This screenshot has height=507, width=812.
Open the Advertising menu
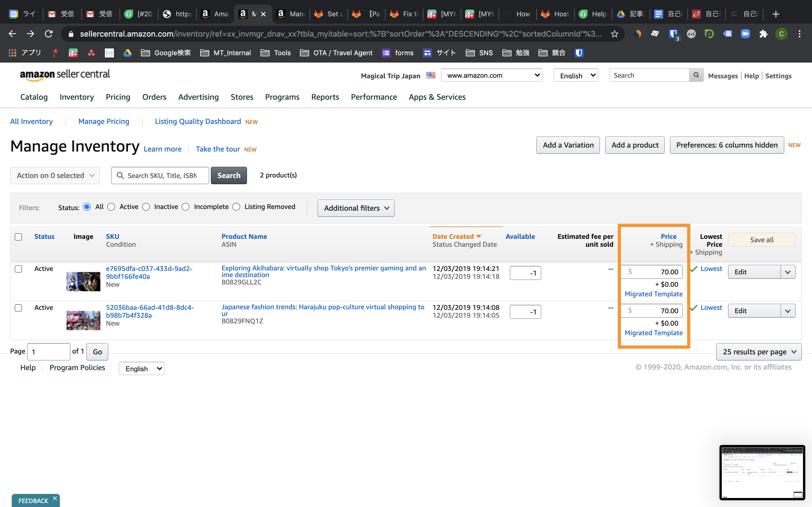198,97
